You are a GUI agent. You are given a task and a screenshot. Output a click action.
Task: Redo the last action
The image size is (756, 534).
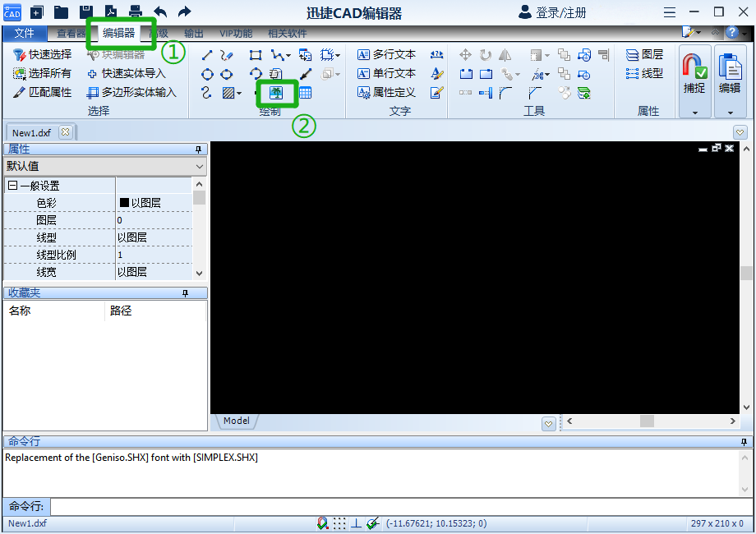[185, 12]
